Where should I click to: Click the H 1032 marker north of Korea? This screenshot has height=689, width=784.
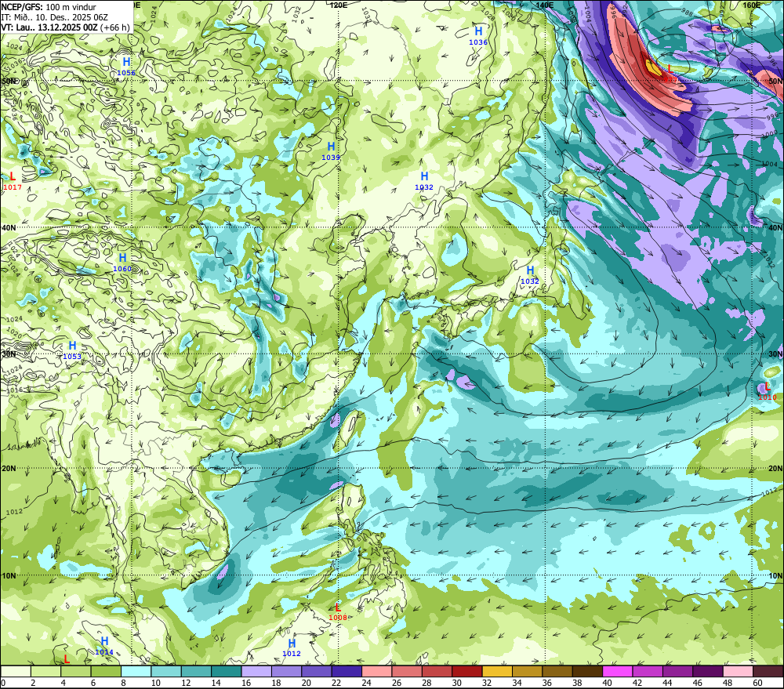pos(424,181)
